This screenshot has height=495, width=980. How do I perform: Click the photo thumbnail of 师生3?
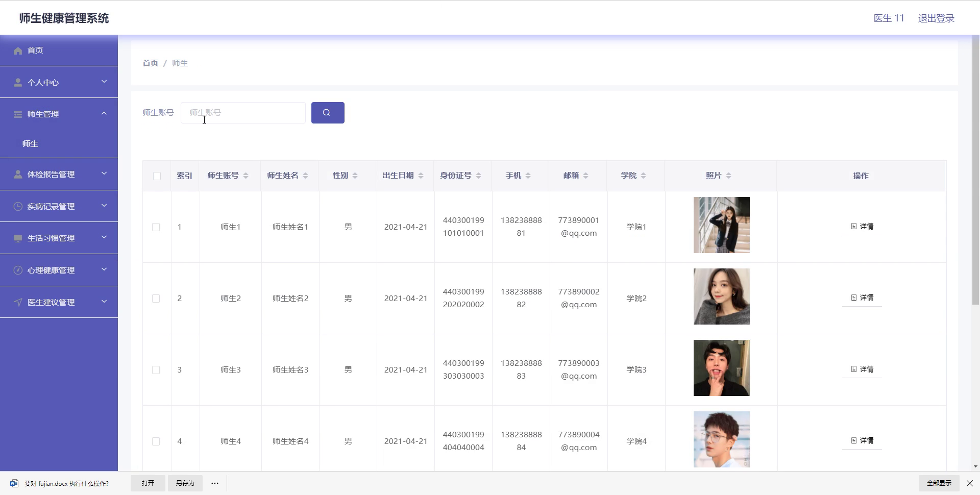point(722,368)
